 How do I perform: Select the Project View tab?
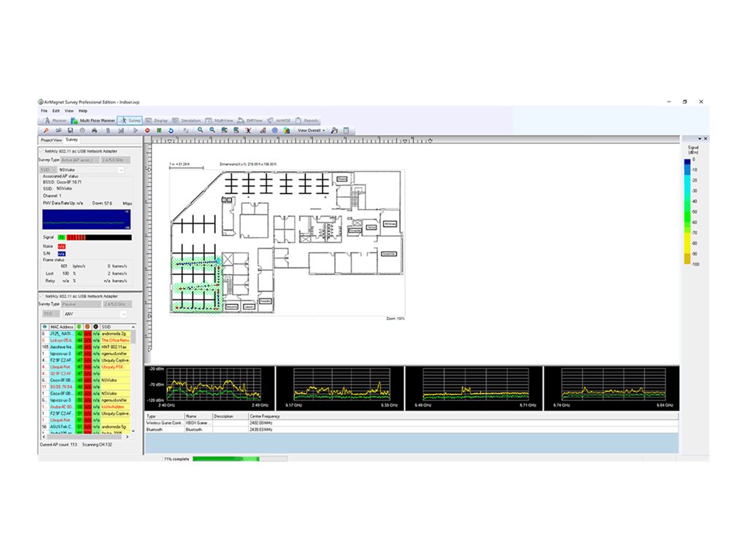point(51,140)
